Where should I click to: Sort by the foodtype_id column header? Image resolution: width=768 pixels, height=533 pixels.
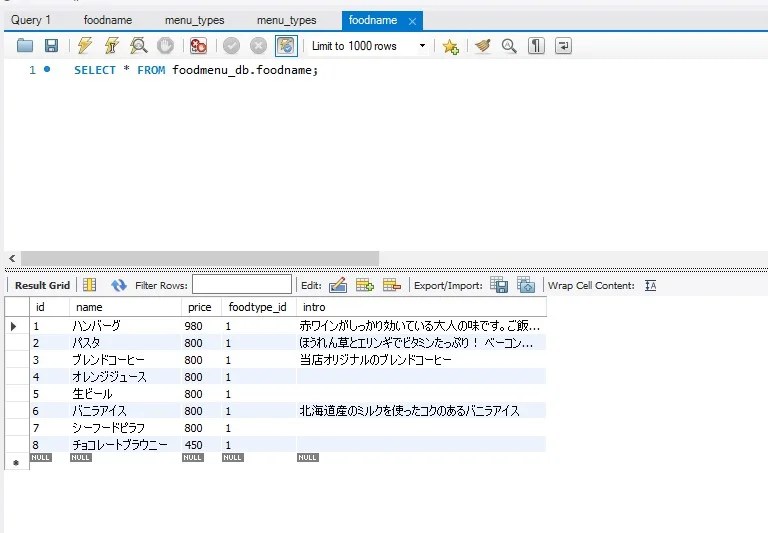point(259,307)
